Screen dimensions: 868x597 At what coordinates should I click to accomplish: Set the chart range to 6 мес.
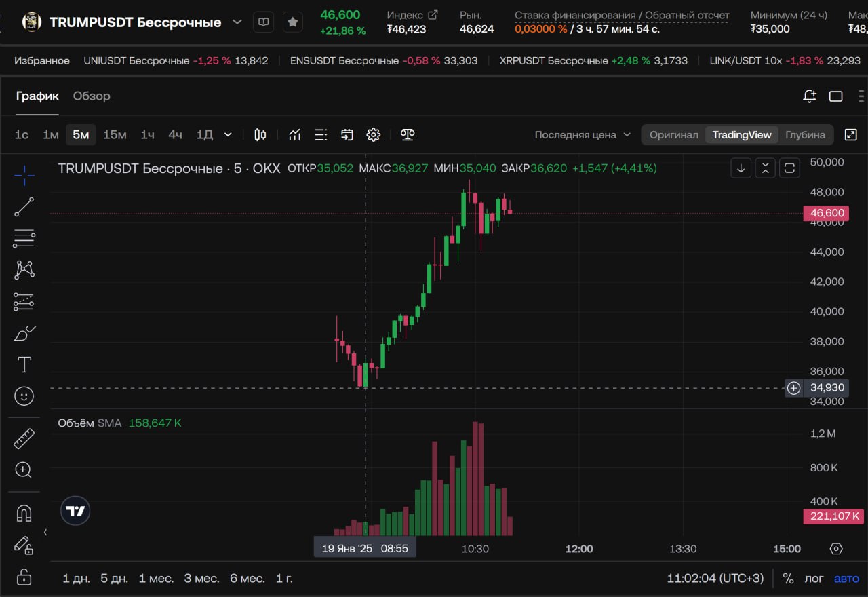(x=247, y=579)
